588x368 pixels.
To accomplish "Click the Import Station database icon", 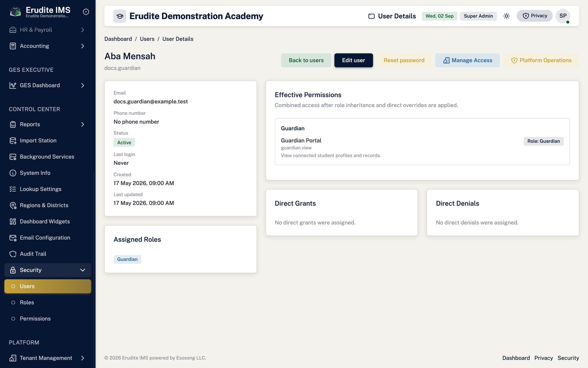I will (x=13, y=141).
